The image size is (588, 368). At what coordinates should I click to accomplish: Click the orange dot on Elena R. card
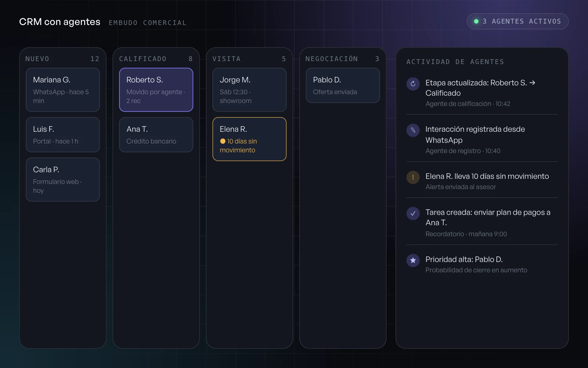click(x=223, y=141)
